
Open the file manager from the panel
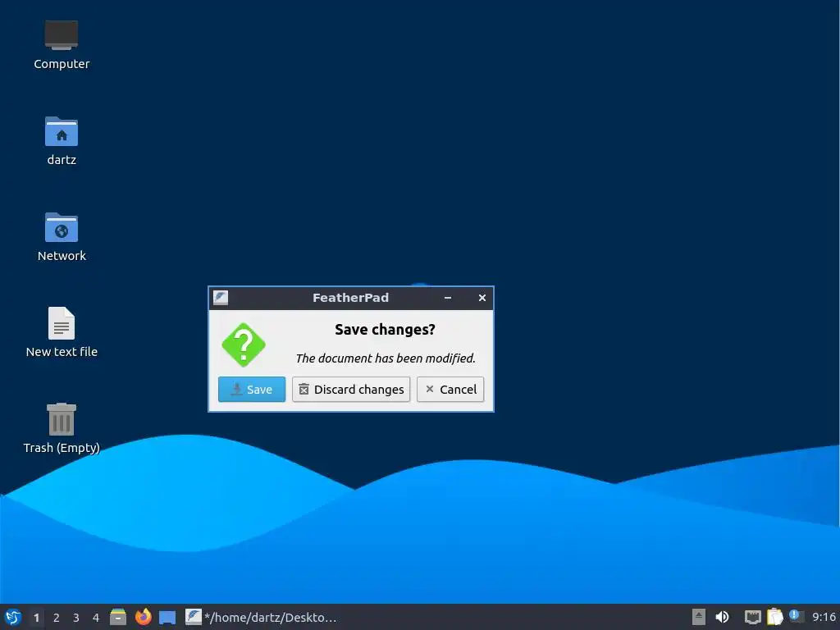118,617
